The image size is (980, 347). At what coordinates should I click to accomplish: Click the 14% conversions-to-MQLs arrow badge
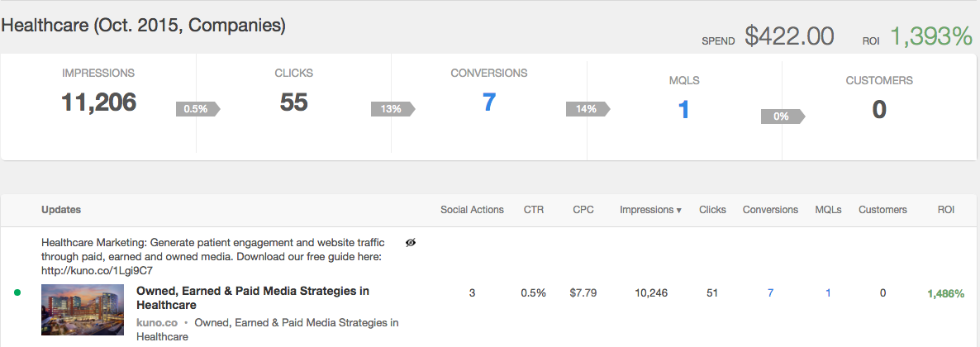coord(586,108)
